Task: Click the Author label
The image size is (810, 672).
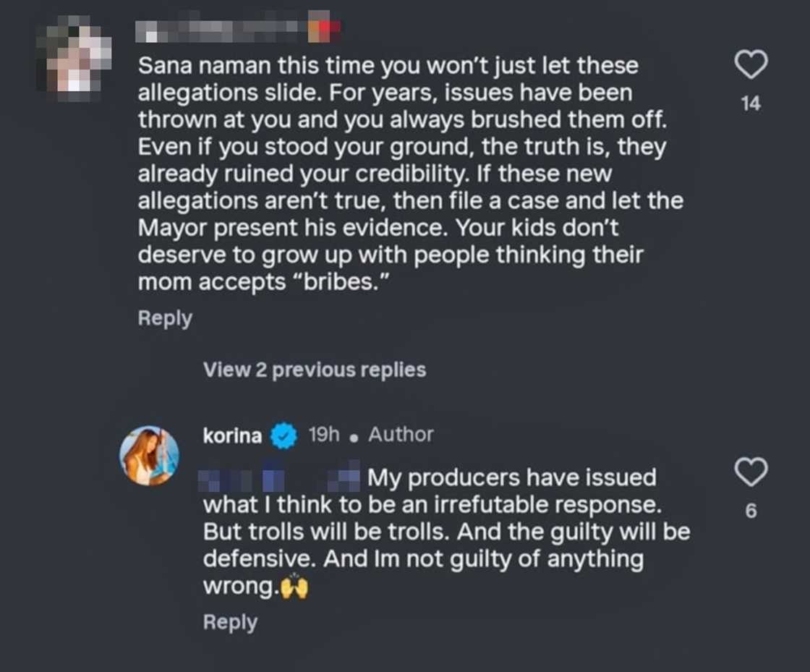Action: [401, 435]
